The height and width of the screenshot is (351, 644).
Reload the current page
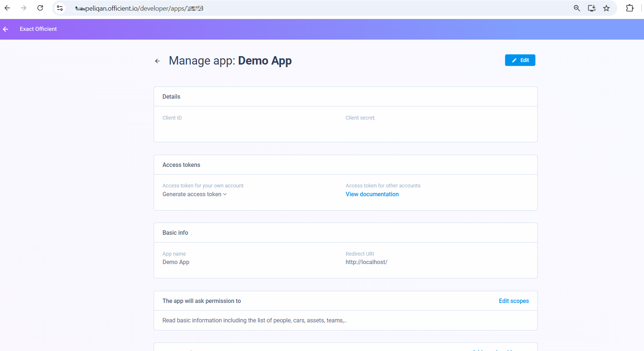40,8
